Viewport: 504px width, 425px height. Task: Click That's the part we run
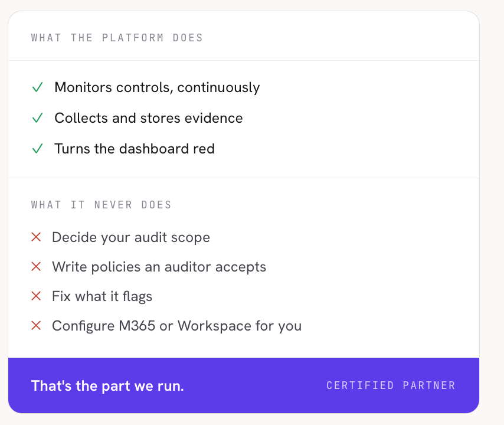pos(107,386)
